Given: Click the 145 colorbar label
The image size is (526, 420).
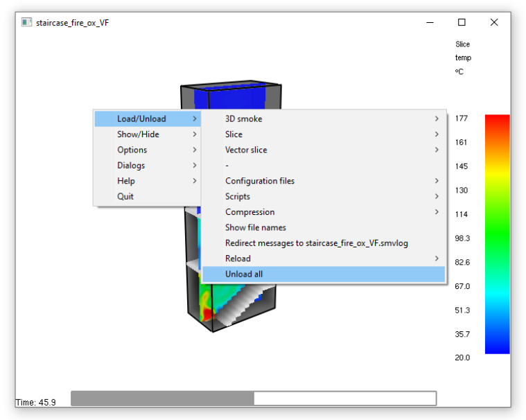Looking at the screenshot, I should point(462,166).
